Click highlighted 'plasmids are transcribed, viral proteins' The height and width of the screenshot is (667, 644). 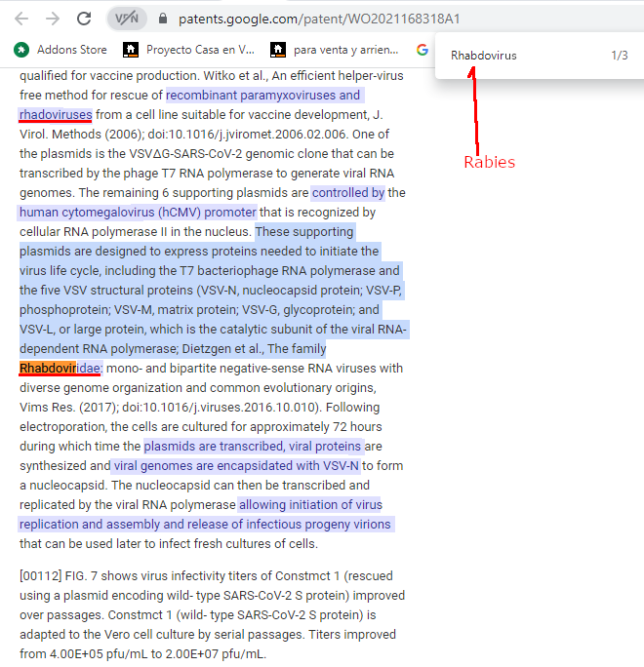tap(253, 447)
